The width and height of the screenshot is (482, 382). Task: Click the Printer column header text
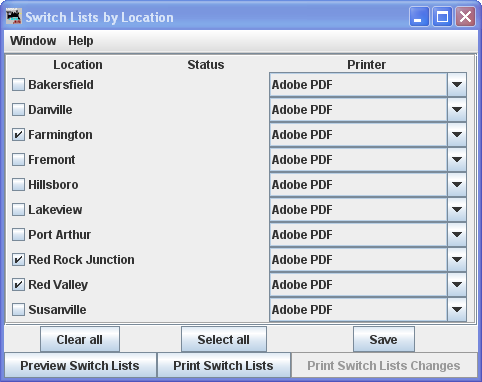[367, 65]
